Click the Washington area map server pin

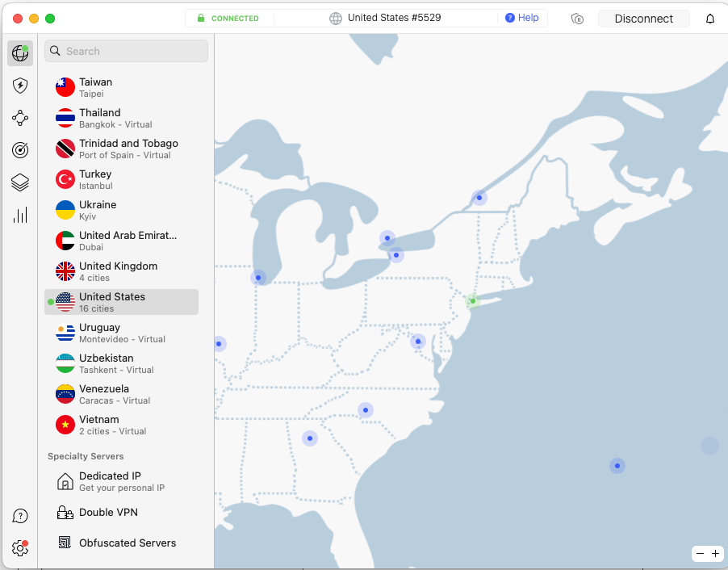pyautogui.click(x=418, y=342)
